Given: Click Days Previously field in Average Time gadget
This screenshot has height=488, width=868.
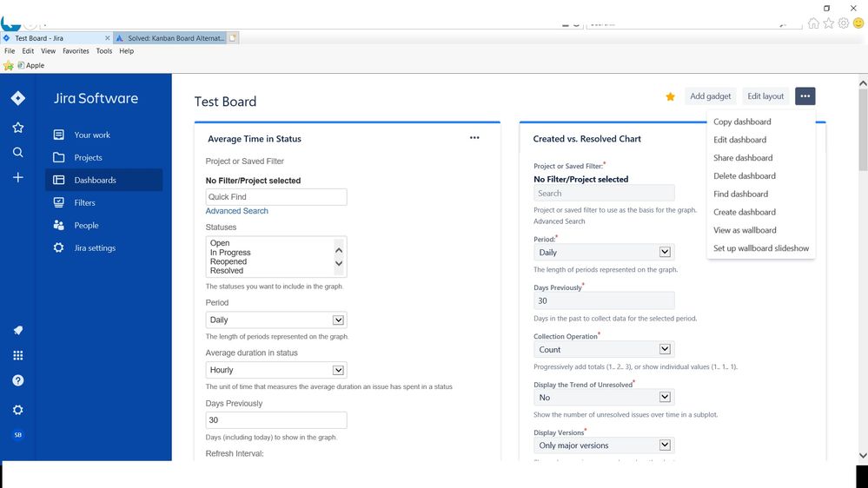Looking at the screenshot, I should tap(276, 420).
